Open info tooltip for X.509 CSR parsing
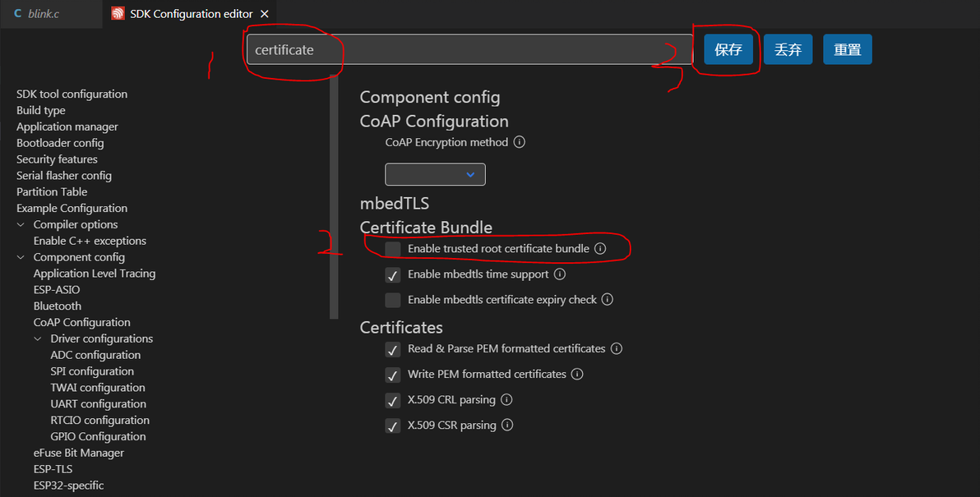This screenshot has height=497, width=980. click(x=507, y=426)
